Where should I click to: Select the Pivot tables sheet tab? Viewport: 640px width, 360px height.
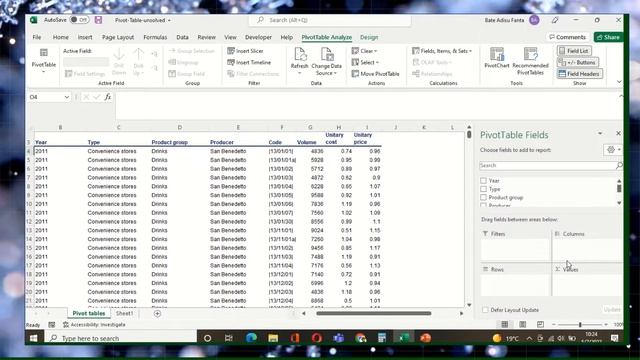(89, 313)
